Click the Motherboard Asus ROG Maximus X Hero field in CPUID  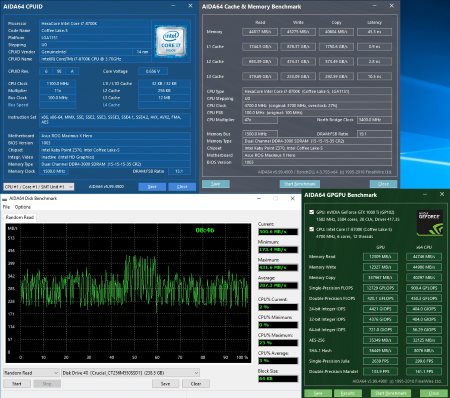click(115, 136)
